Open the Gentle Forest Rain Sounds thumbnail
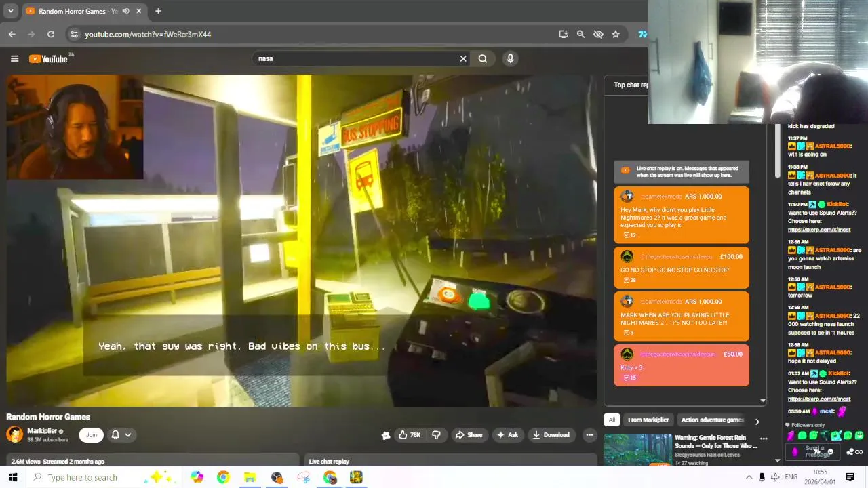The height and width of the screenshot is (488, 868). (637, 449)
